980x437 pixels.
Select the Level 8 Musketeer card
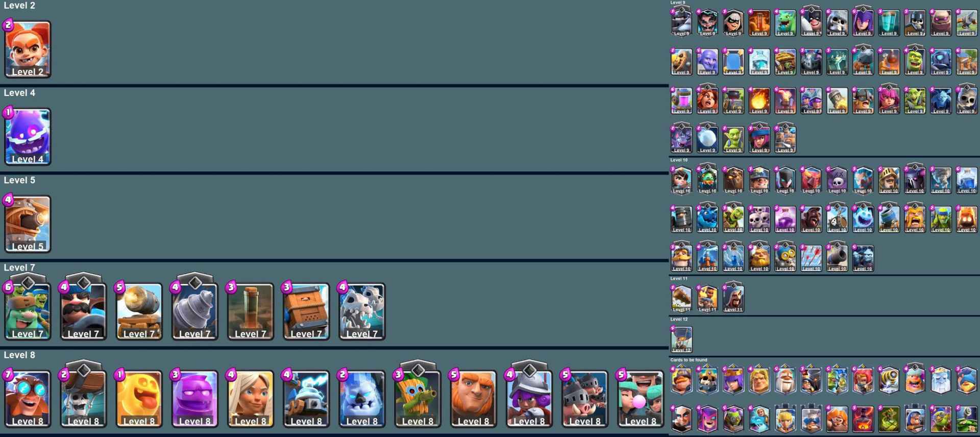(x=529, y=399)
